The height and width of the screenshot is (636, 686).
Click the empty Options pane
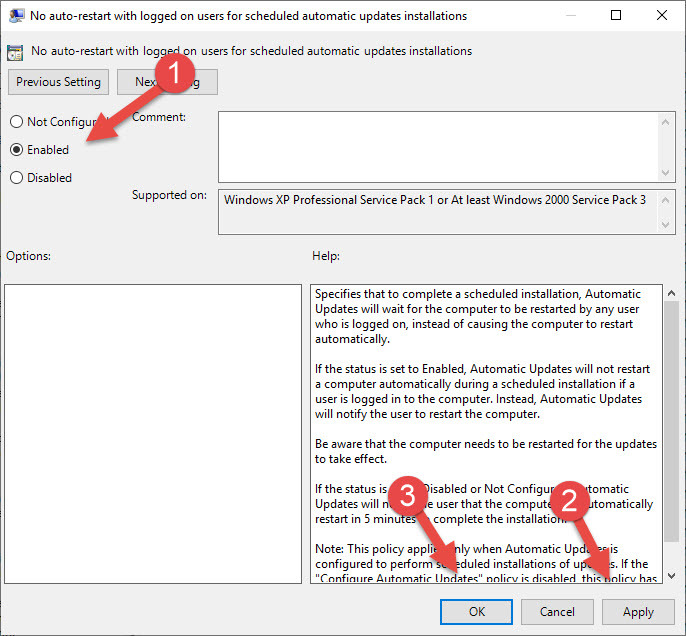pyautogui.click(x=153, y=434)
